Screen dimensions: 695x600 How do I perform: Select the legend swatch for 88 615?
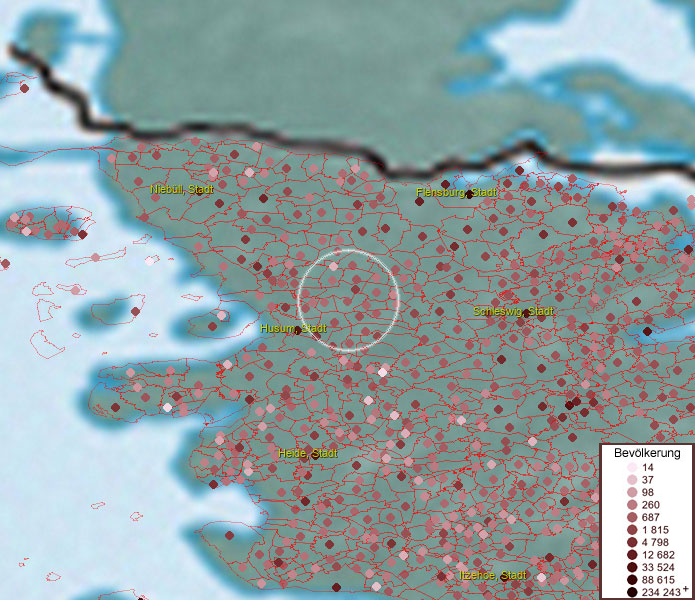(x=632, y=580)
